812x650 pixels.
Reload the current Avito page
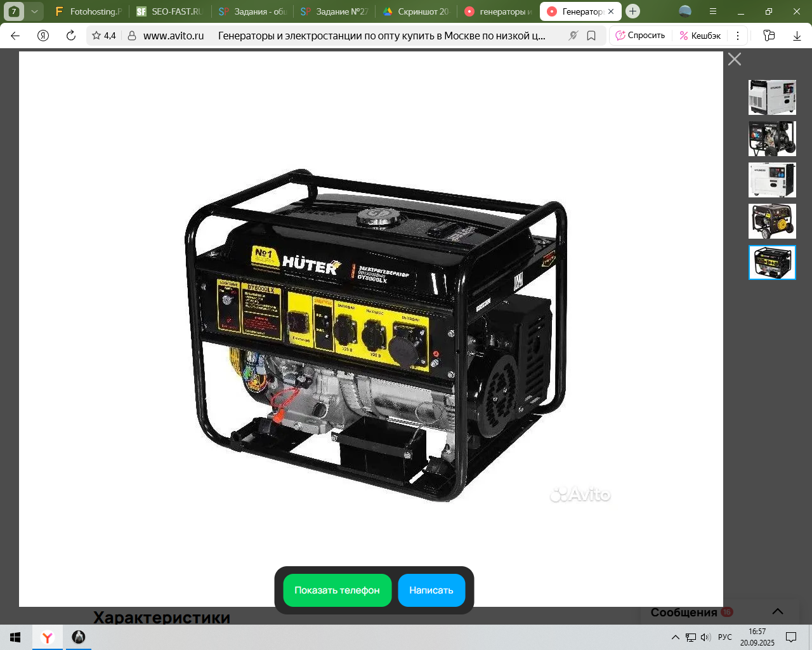(x=71, y=36)
